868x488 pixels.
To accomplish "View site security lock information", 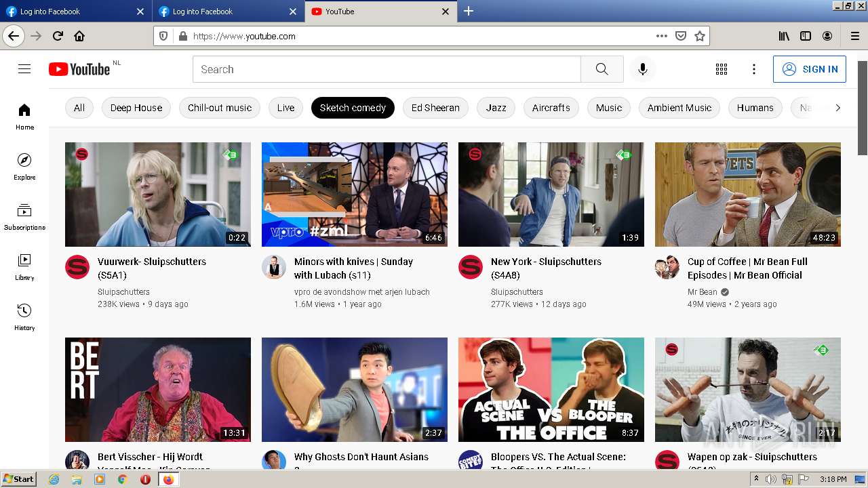I will (182, 36).
